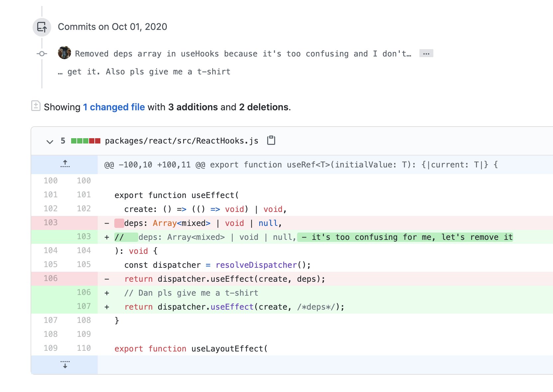
Task: Click deleted line number 106
Action: click(51, 278)
